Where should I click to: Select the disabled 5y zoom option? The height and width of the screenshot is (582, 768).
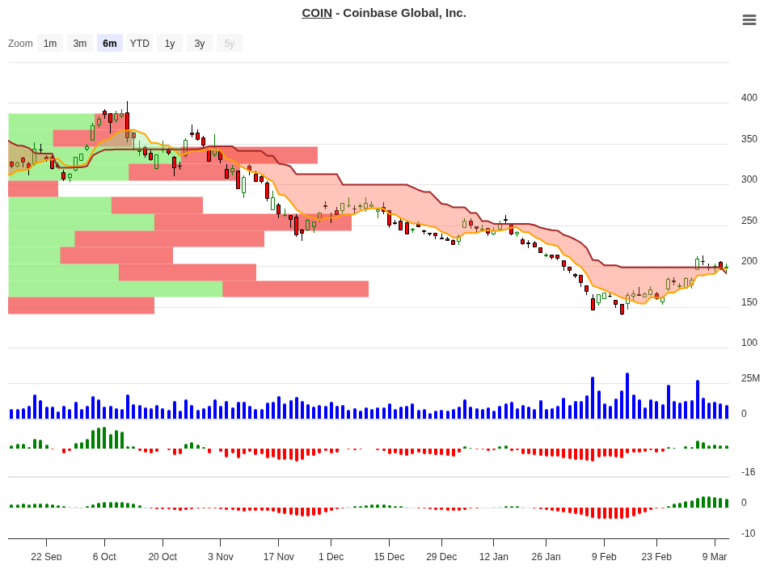[229, 43]
